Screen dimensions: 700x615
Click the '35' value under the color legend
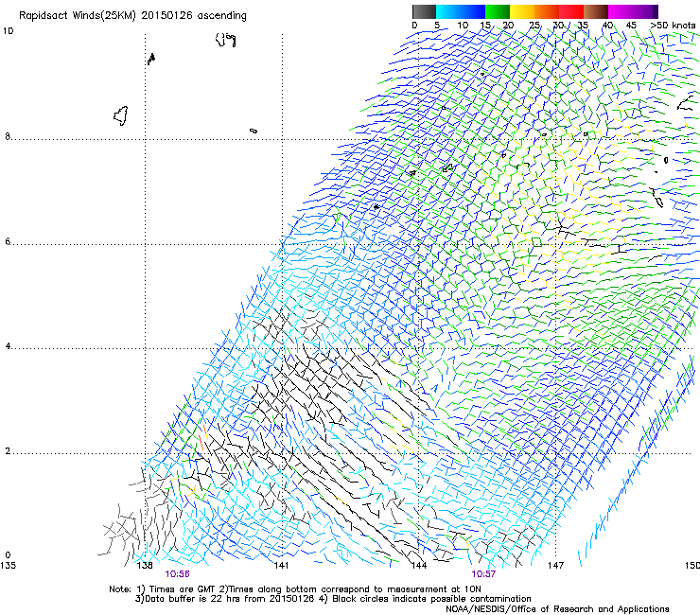tap(583, 26)
